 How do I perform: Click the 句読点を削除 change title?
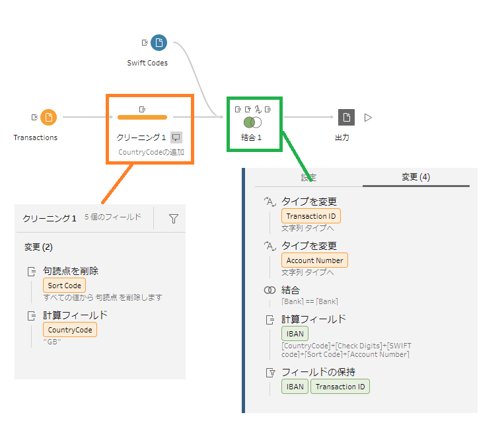coord(71,271)
